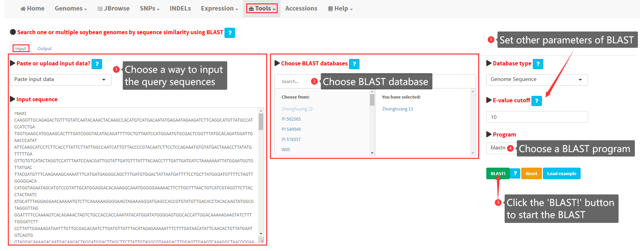The image size is (644, 251).
Task: Click help icon beside BLAST search title
Action: [x=230, y=33]
